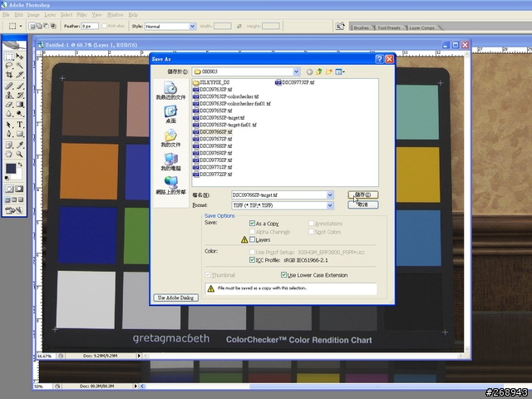Image resolution: width=532 pixels, height=399 pixels.
Task: Toggle the Annotations checkbox
Action: (311, 224)
